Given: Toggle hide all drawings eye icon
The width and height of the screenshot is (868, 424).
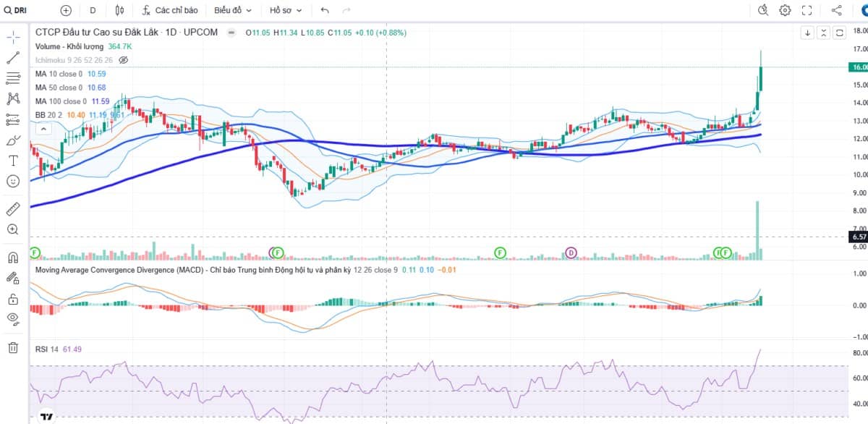Looking at the screenshot, I should click(12, 318).
